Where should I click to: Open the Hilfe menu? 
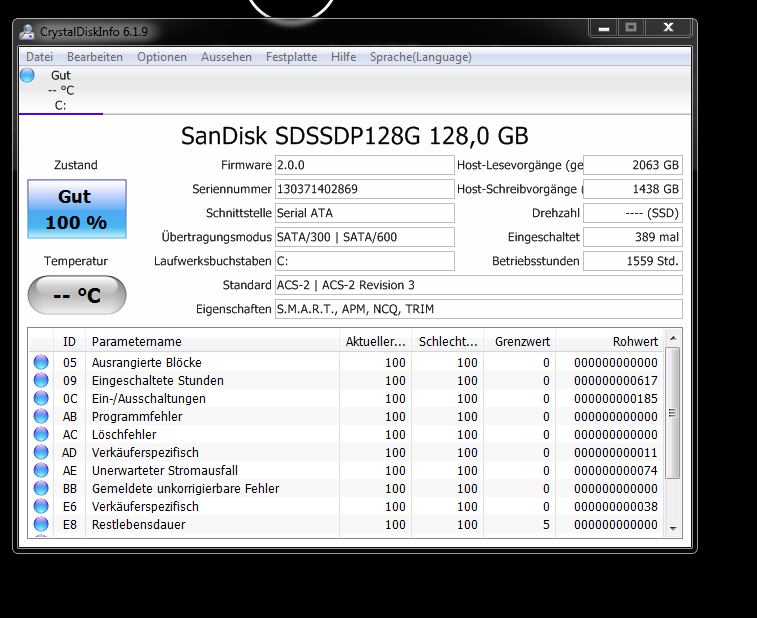pos(343,57)
